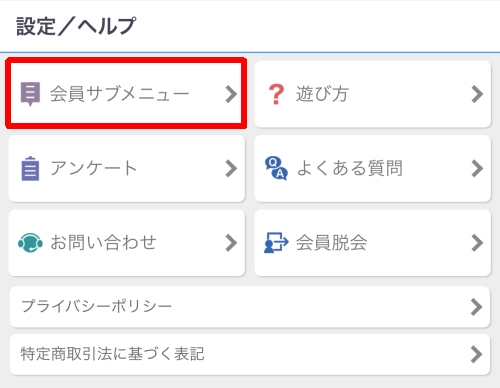Expand the 会員サブメニュー chevron arrow
Image resolution: width=500 pixels, height=388 pixels.
pos(231,94)
